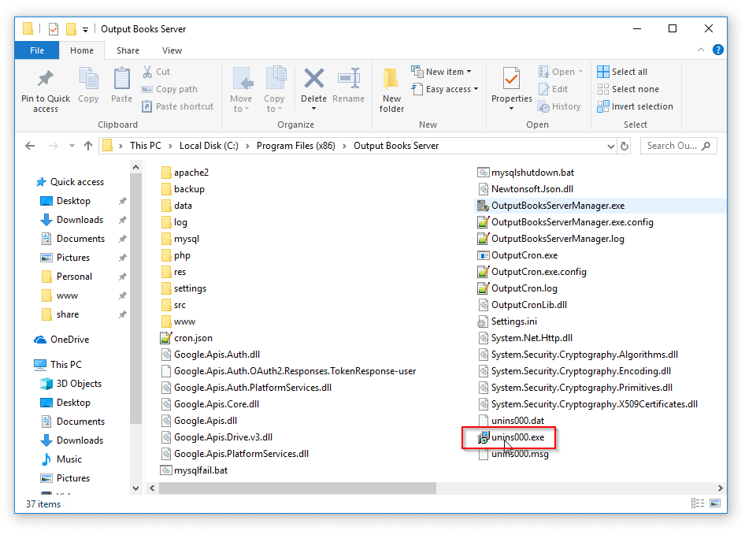Select mysqlshutdown.bat file

525,173
